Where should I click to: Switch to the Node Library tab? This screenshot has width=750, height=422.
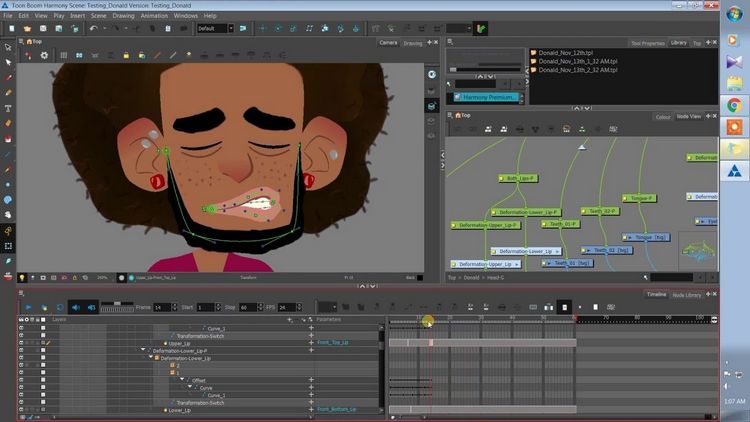click(686, 295)
